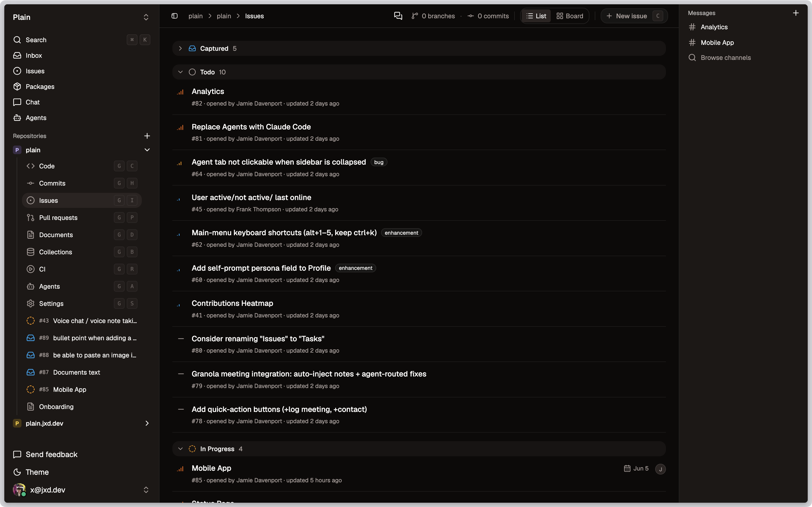Switch to List view

(536, 16)
